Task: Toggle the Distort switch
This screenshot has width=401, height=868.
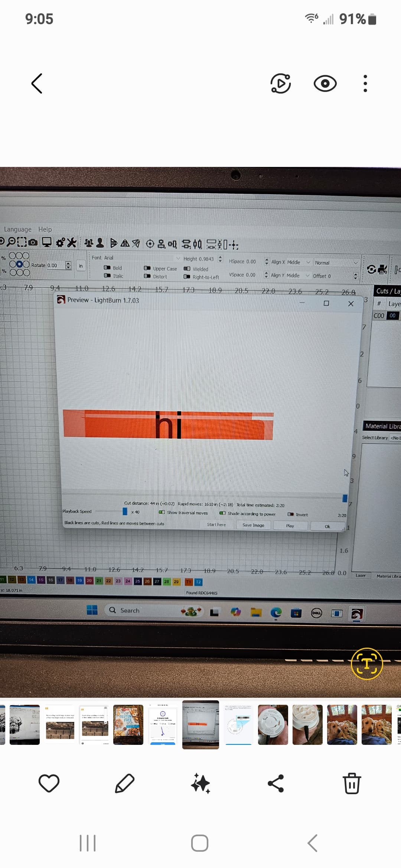Action: pyautogui.click(x=147, y=276)
